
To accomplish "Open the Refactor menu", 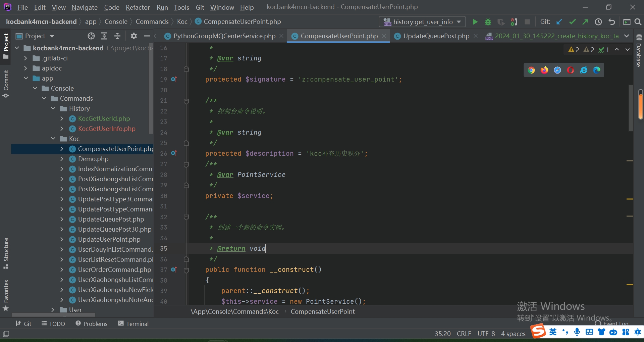I will [x=138, y=7].
